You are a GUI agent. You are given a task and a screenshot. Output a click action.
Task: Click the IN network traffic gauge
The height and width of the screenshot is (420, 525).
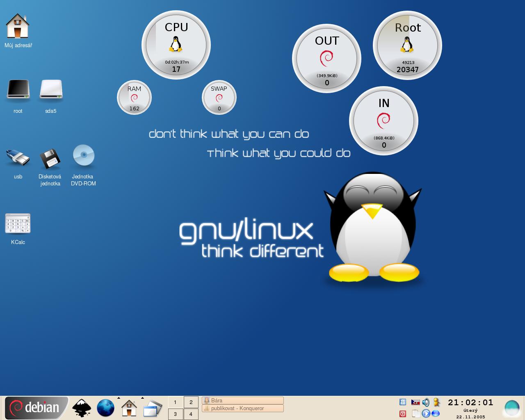(x=383, y=121)
